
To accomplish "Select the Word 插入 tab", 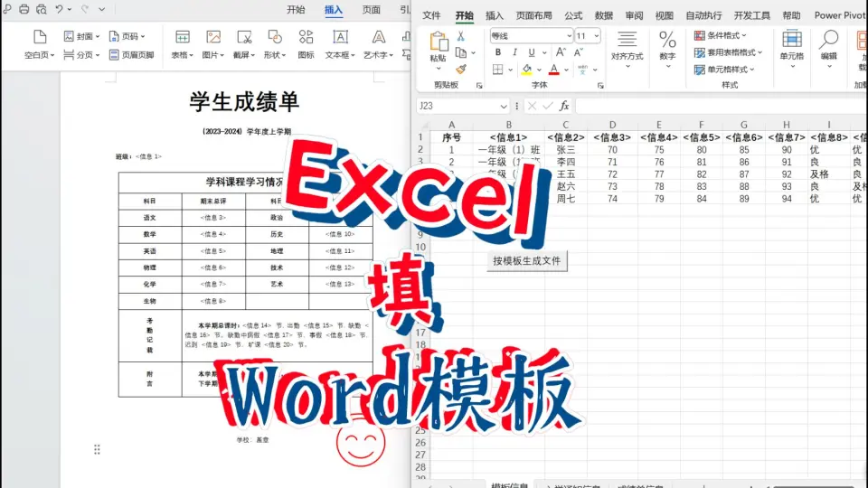I will (334, 9).
